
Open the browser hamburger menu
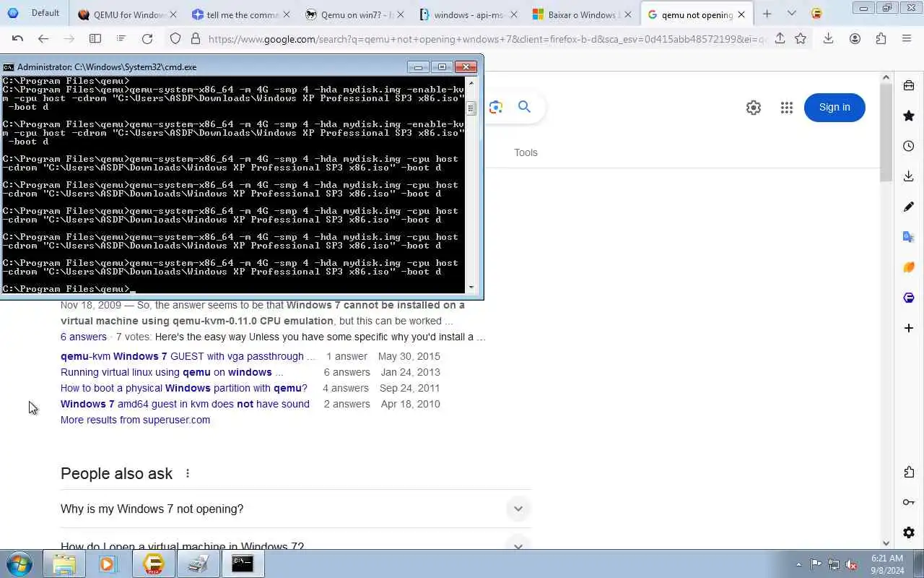pos(907,39)
